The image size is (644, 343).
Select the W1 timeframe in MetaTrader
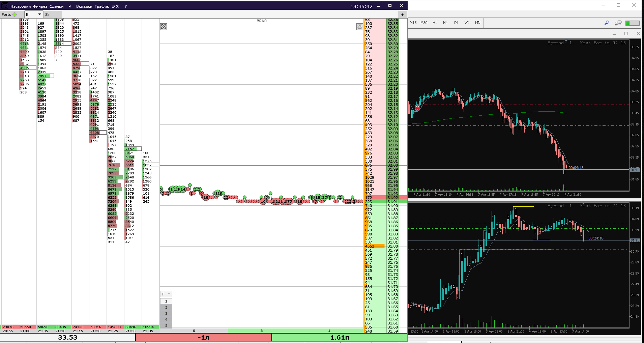click(x=467, y=23)
